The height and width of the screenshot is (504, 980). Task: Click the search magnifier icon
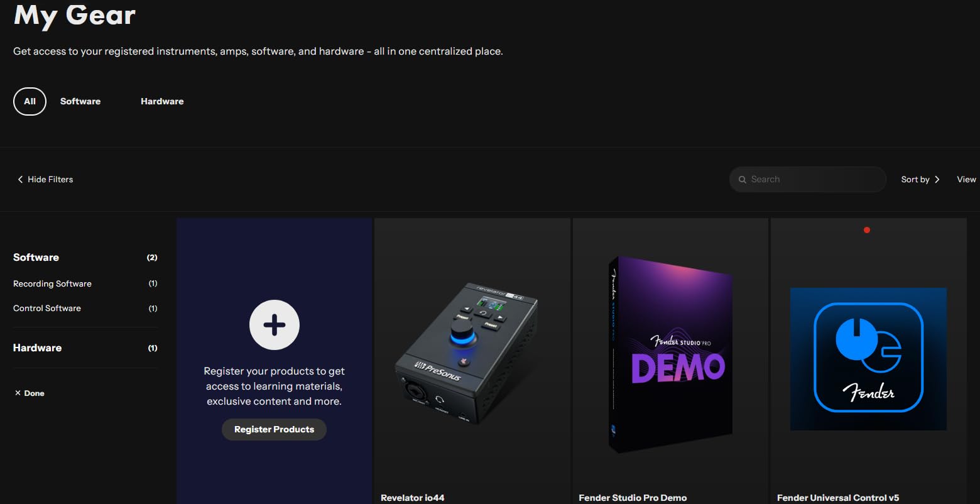click(743, 180)
